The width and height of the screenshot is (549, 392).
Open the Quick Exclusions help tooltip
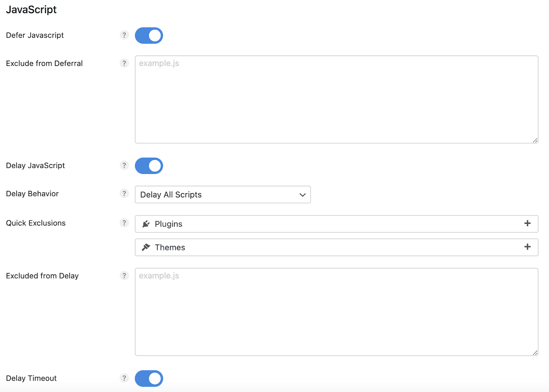pyautogui.click(x=124, y=223)
